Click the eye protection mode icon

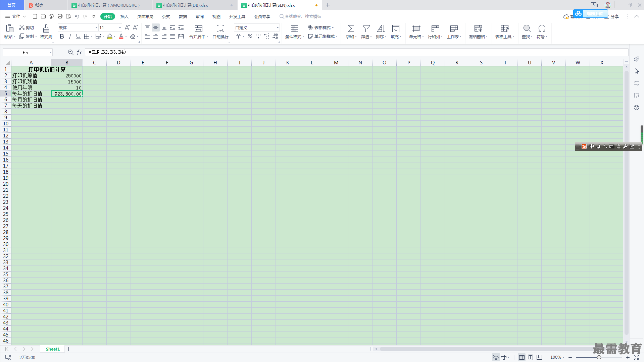(x=496, y=357)
